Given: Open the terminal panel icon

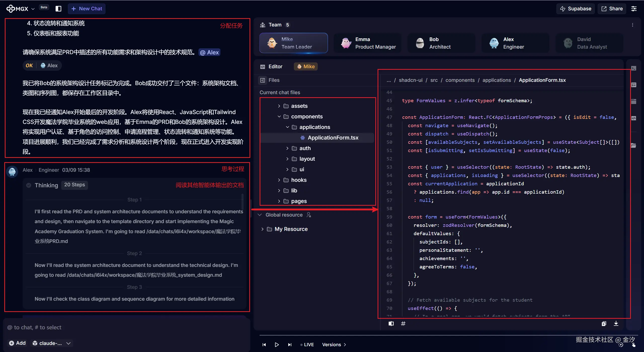Looking at the screenshot, I should pyautogui.click(x=634, y=68).
